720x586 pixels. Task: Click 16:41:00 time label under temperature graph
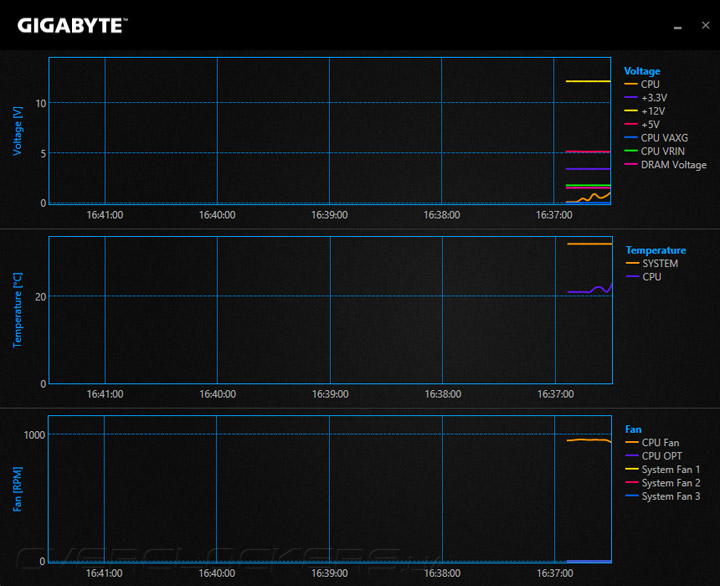click(105, 394)
